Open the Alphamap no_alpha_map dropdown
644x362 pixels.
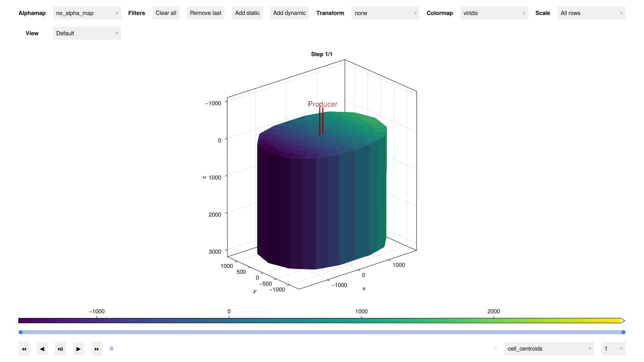coord(87,13)
